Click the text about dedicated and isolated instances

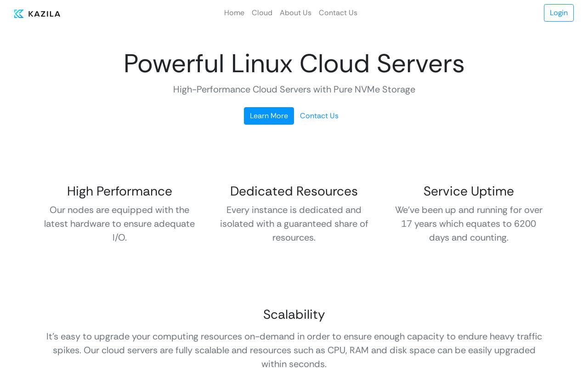294,224
